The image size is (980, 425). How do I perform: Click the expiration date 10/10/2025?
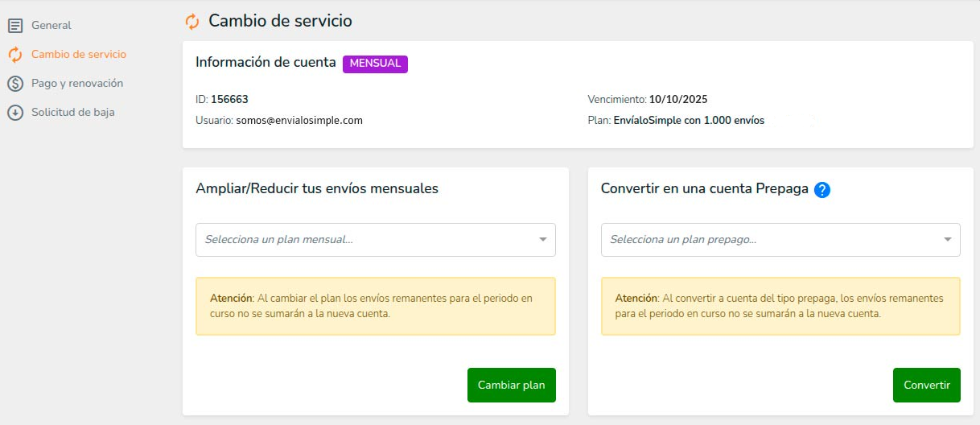[x=677, y=100]
